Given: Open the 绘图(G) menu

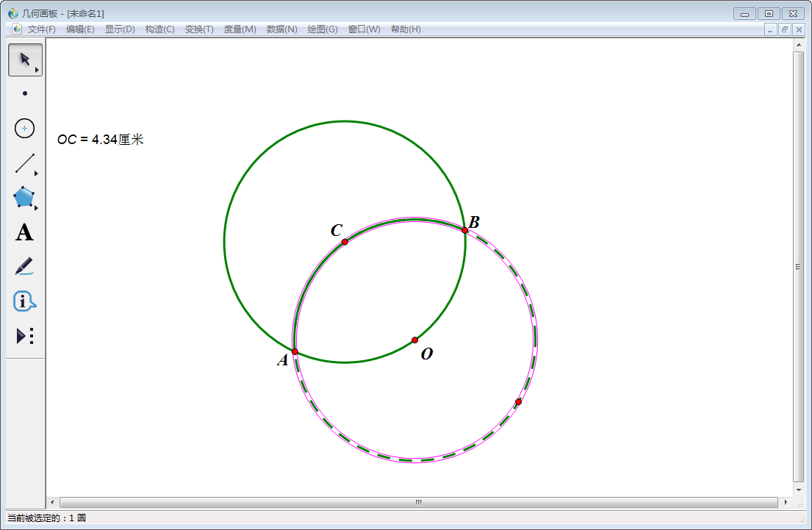Looking at the screenshot, I should (x=322, y=29).
